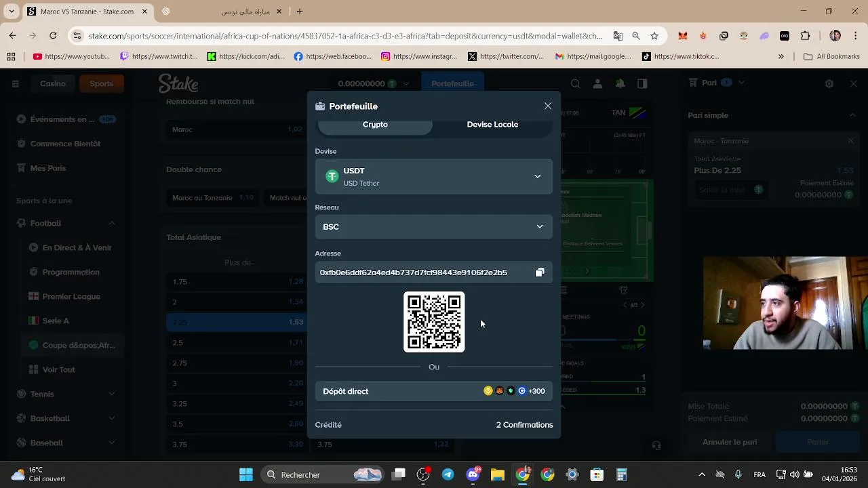Open the browser zoom icon

(x=636, y=36)
